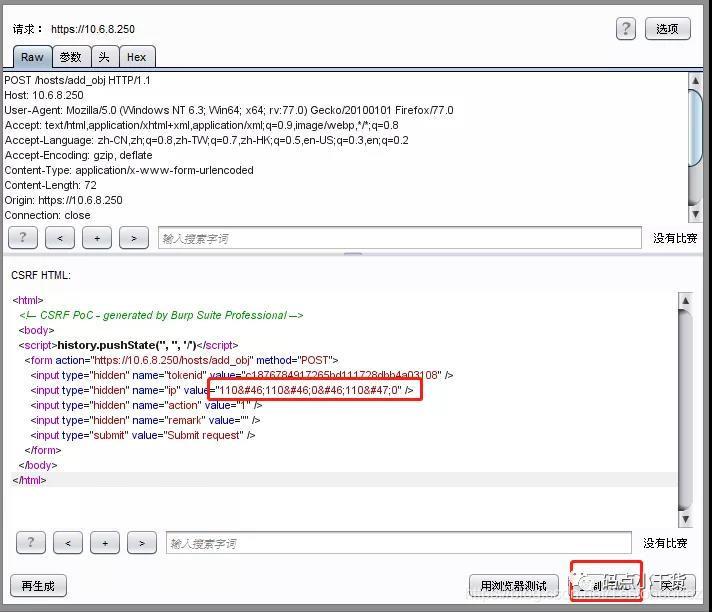Switch to the 参数 parameters tab
Viewport: 712px width, 612px height.
click(x=71, y=57)
